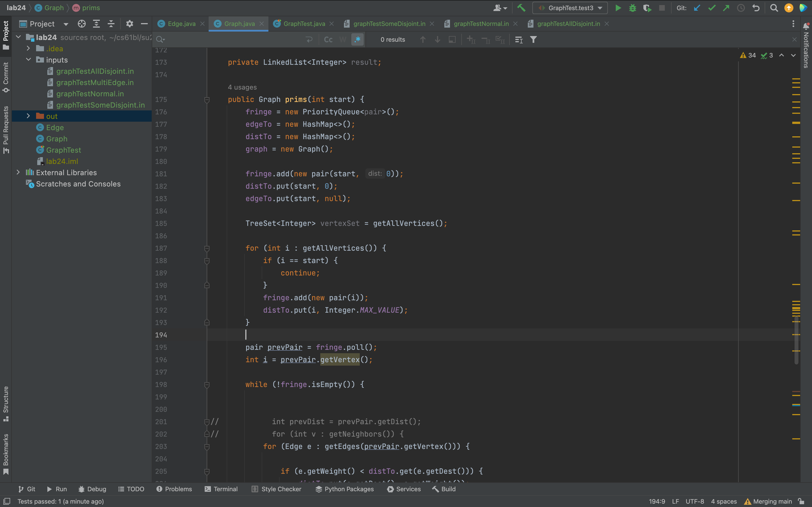Expand the out folder in project tree
812x507 pixels.
[x=28, y=116]
